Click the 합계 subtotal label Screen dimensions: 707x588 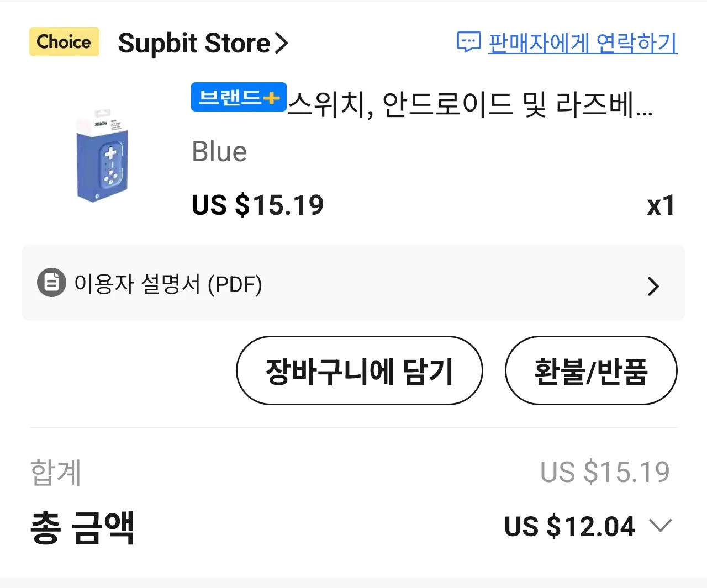coord(56,473)
